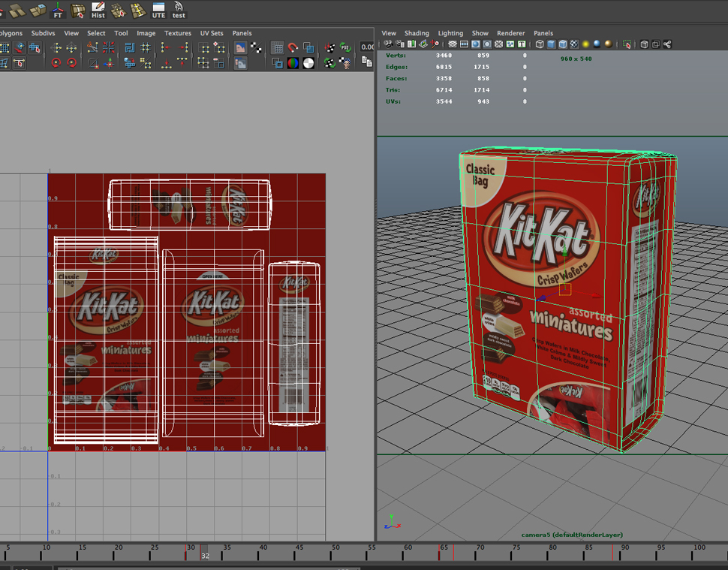This screenshot has height=570, width=728.
Task: Toggle Display Image in UV editor
Action: point(240,47)
